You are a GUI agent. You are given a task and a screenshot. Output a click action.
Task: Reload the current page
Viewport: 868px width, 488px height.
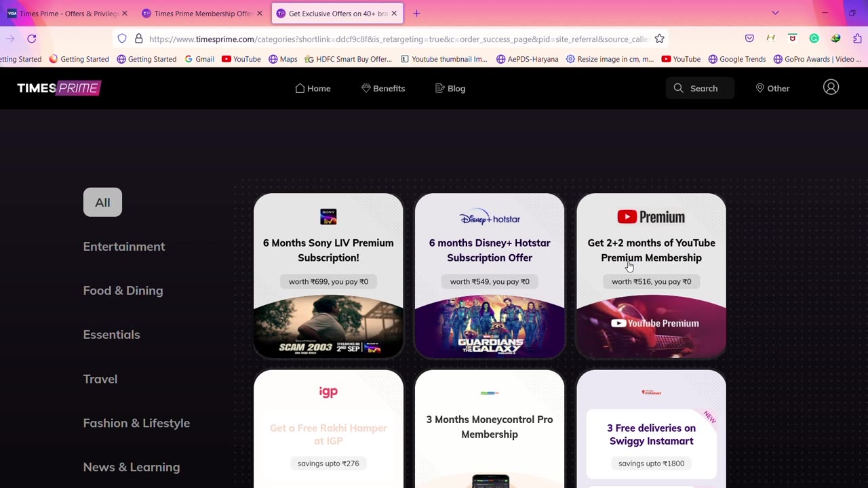tap(31, 39)
